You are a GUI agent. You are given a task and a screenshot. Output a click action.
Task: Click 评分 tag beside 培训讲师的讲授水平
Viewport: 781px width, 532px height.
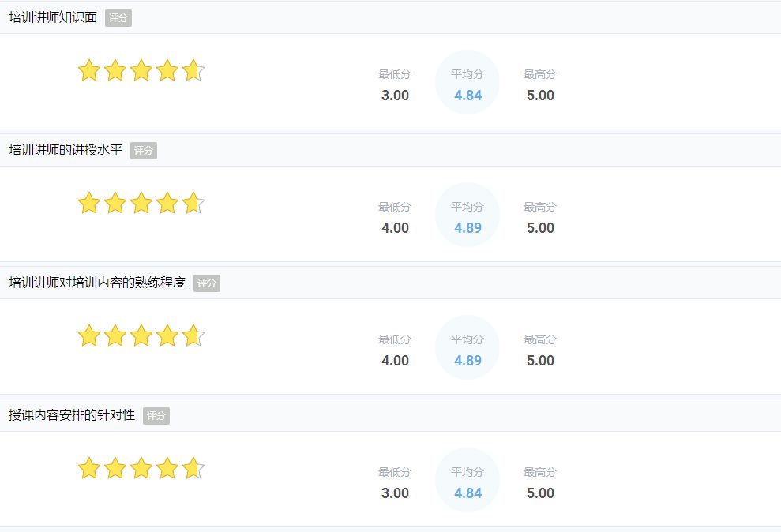click(144, 151)
